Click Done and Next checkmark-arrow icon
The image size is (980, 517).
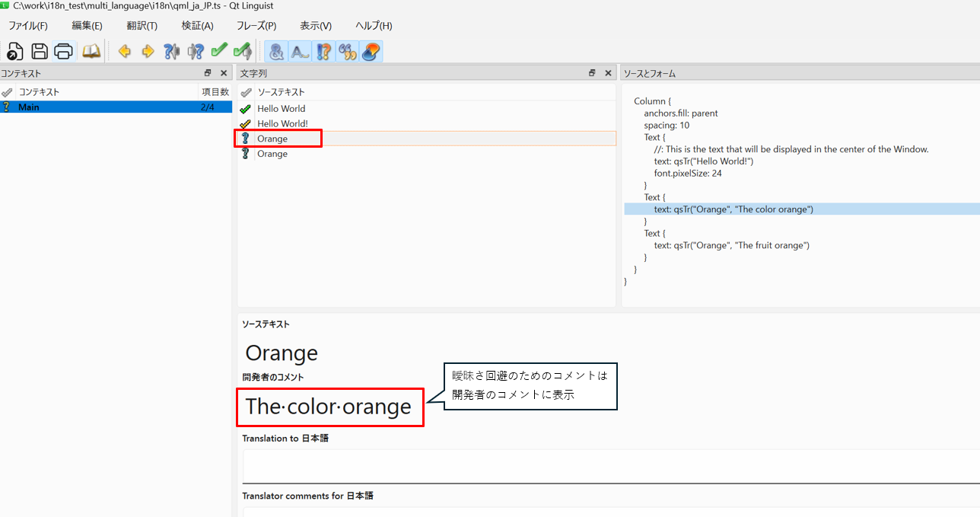click(x=243, y=51)
